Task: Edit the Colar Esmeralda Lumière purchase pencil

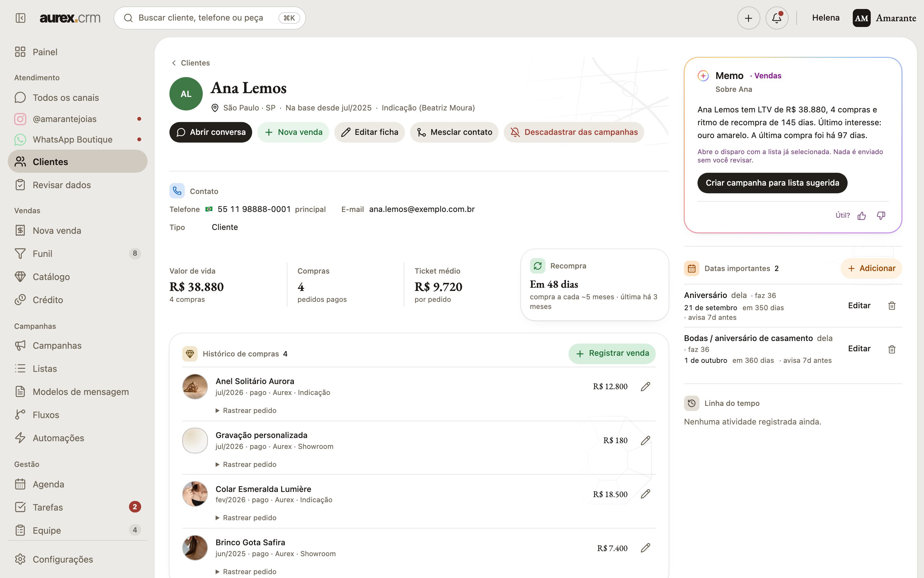Action: point(645,494)
